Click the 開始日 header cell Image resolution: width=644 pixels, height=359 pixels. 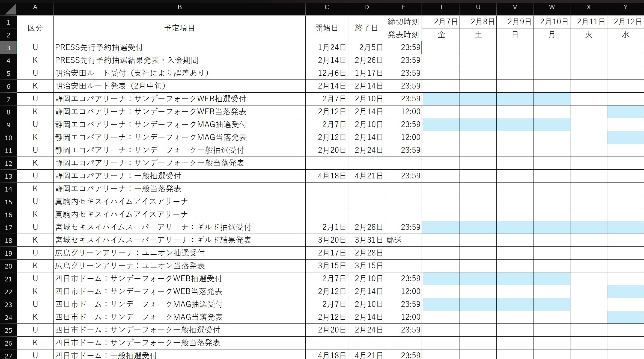[327, 28]
